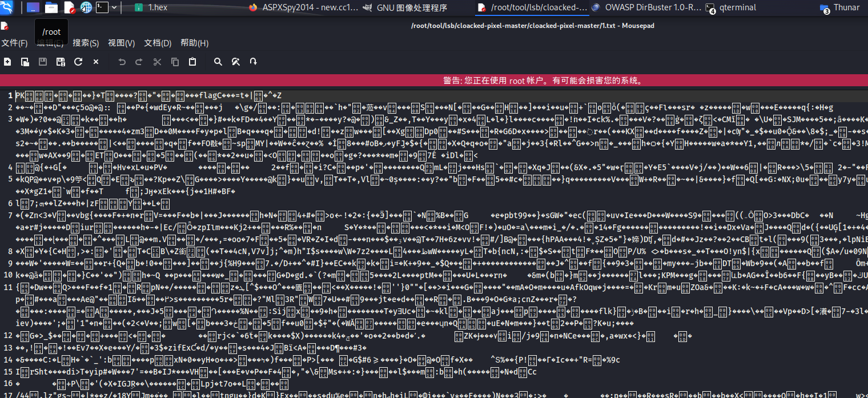
Task: Click the Find and Replace toolbar icon
Action: tap(235, 62)
